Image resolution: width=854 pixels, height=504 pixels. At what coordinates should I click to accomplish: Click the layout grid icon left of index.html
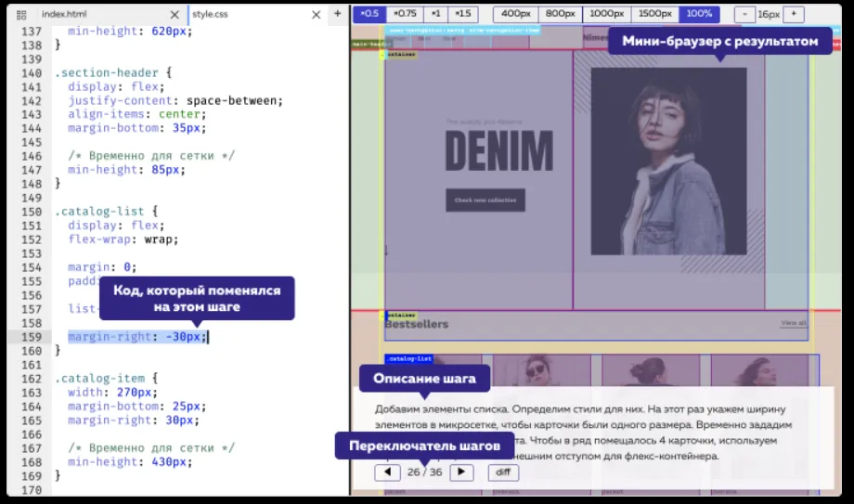click(x=21, y=15)
